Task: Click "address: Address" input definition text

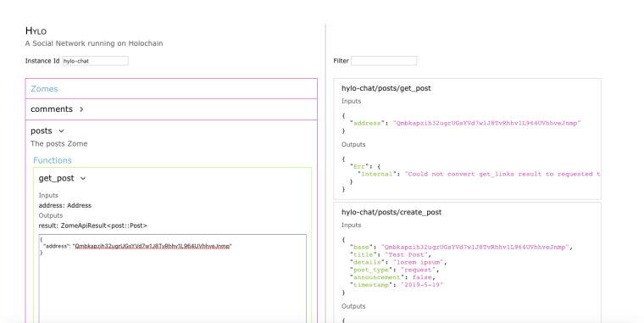Action: click(x=65, y=205)
